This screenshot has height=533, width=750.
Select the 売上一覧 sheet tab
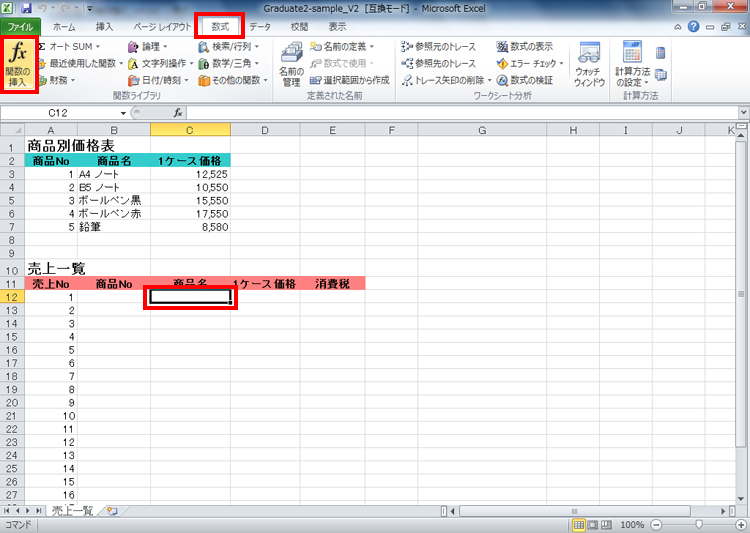[72, 511]
